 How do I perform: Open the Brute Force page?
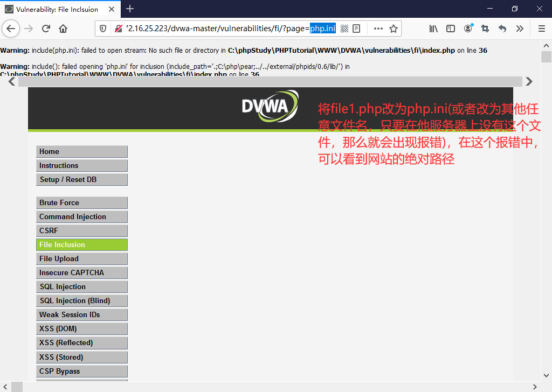(82, 203)
